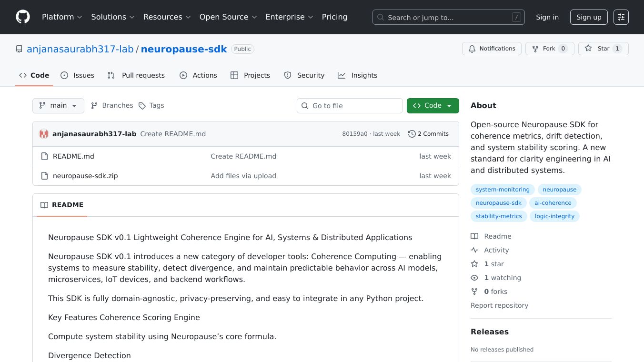Open the Activity pulse icon link

tap(474, 250)
